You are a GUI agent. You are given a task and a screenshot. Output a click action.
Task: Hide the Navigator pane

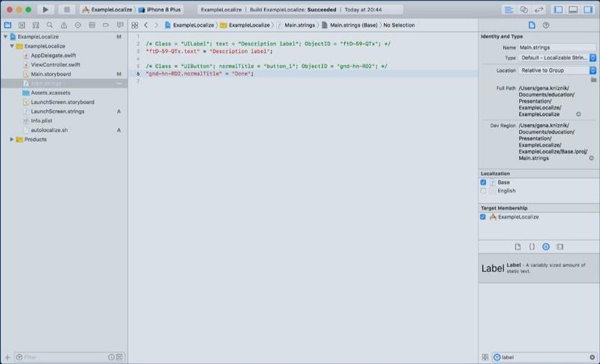[558, 10]
